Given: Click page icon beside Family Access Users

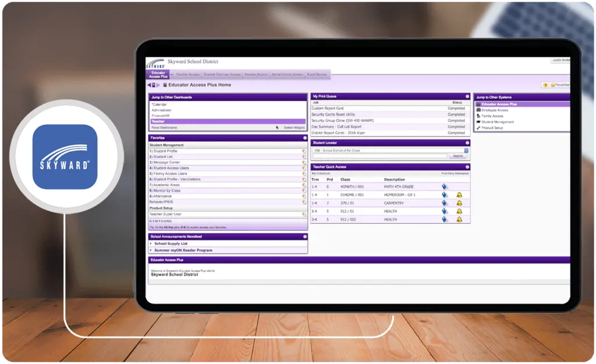Looking at the screenshot, I should click(x=304, y=173).
